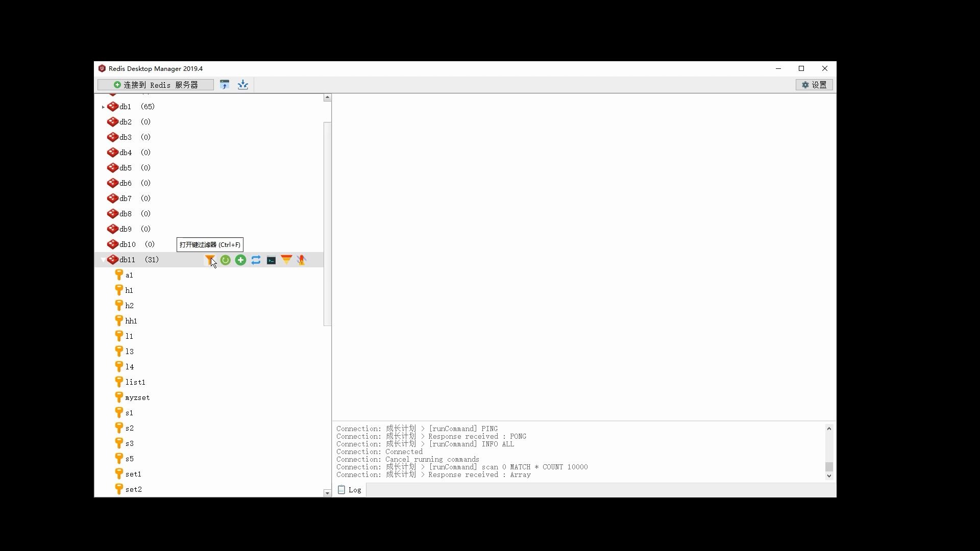Click the log line 'Response received : Array'
Image resolution: width=980 pixels, height=551 pixels.
(433, 475)
